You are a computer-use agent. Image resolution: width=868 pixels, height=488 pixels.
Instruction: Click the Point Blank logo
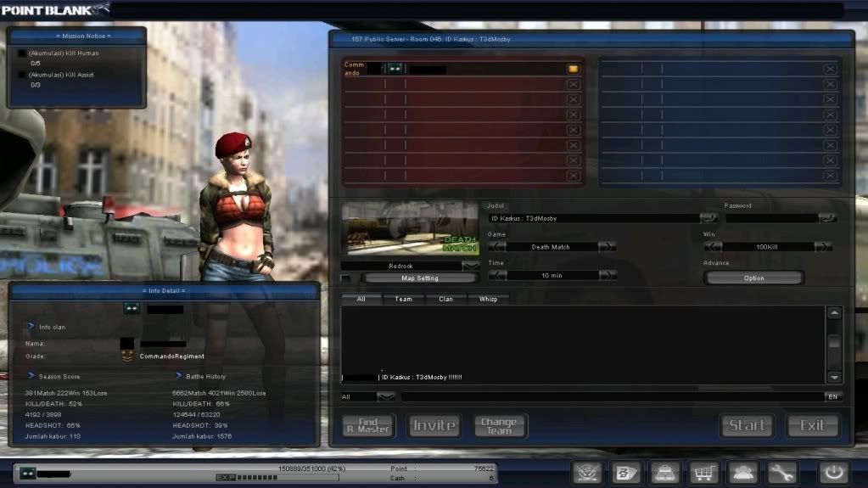point(55,9)
